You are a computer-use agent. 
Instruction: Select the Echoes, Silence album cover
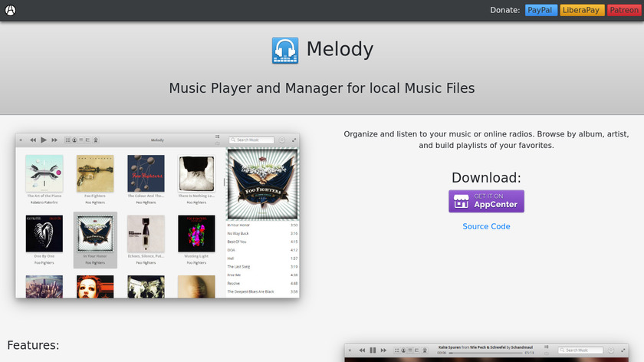(146, 233)
